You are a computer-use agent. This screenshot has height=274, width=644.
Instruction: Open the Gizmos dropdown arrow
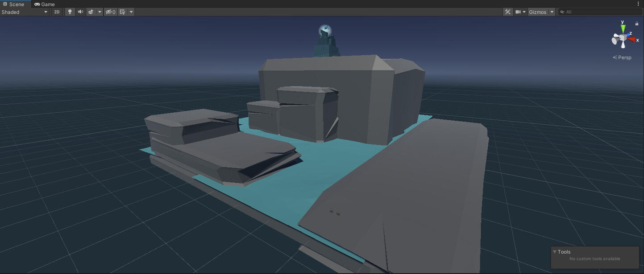pos(552,12)
